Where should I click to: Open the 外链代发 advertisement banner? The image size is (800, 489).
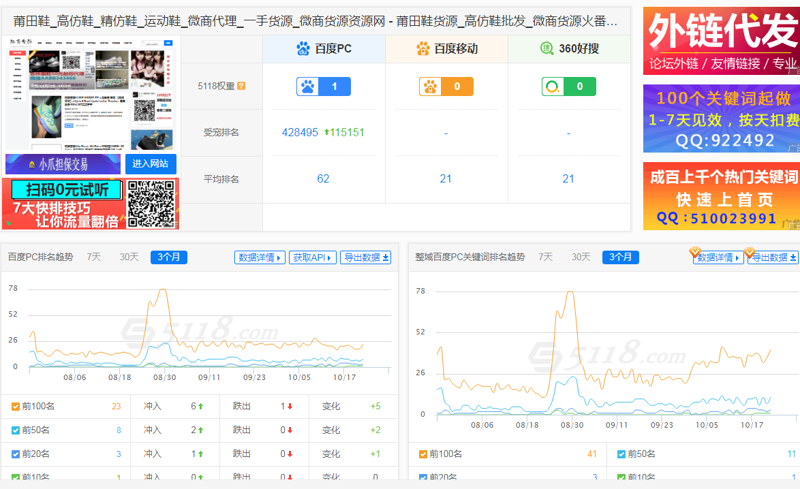[721, 41]
